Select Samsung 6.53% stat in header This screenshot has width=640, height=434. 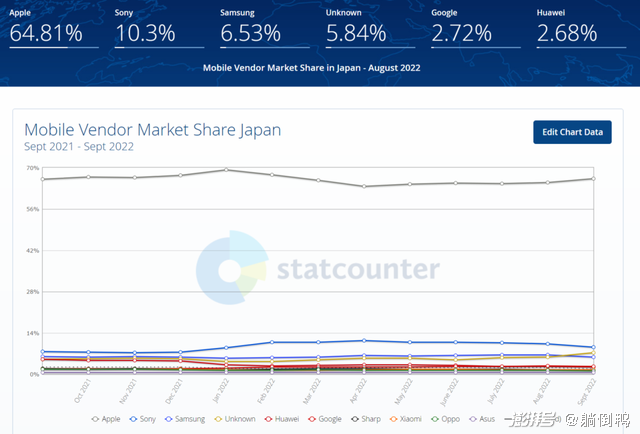tap(265, 28)
